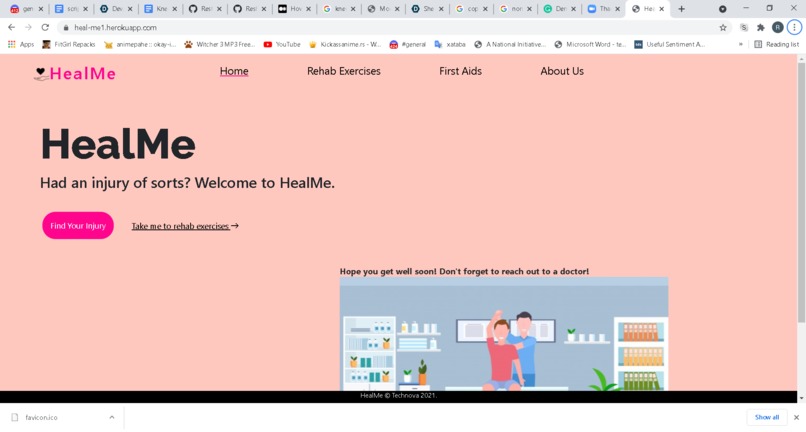Click the 'Hope you get well soon!' caption

(464, 271)
